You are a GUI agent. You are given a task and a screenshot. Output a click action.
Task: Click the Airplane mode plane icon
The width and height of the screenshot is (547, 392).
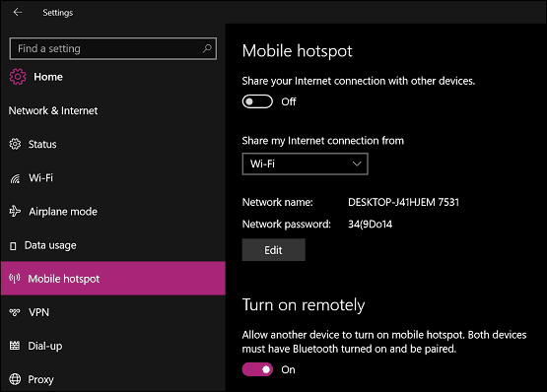click(15, 212)
